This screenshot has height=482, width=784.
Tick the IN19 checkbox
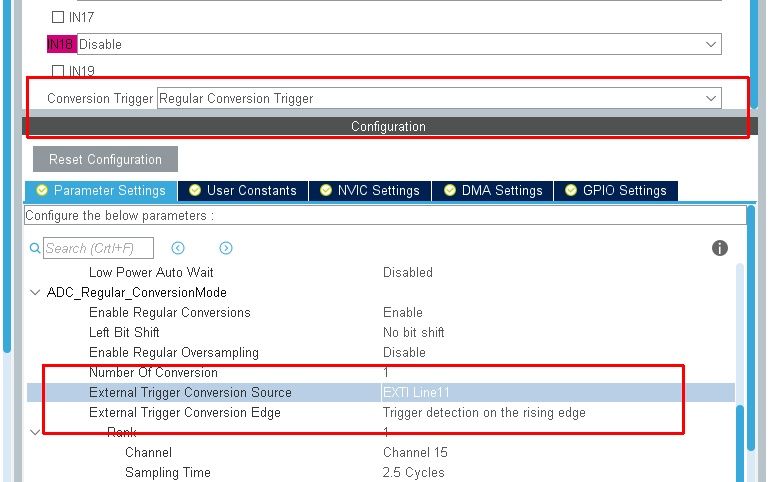pos(58,70)
